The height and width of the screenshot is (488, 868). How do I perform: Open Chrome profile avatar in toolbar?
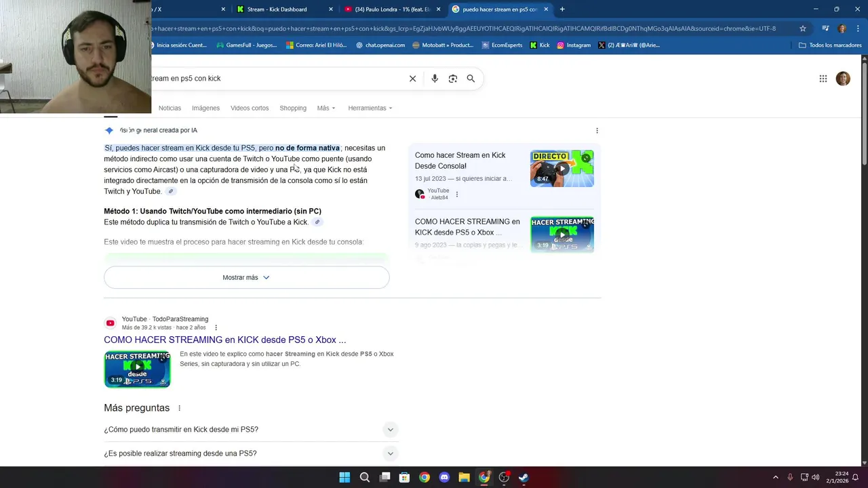(x=842, y=28)
